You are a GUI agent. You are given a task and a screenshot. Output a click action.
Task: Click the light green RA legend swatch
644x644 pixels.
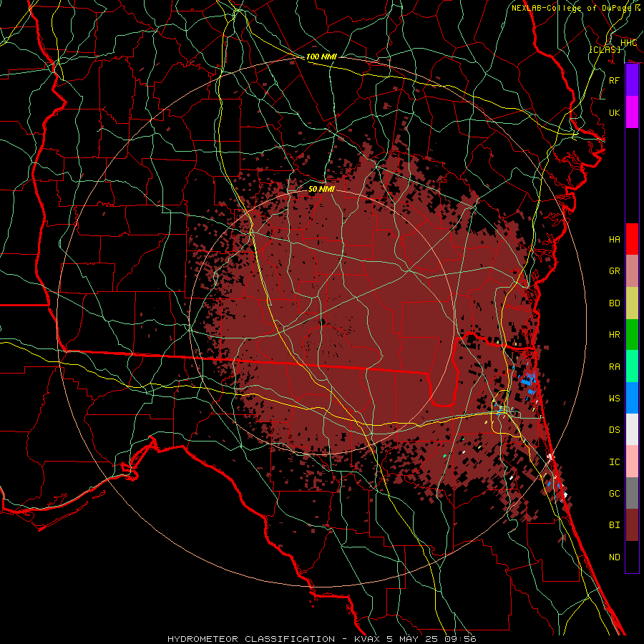point(632,366)
